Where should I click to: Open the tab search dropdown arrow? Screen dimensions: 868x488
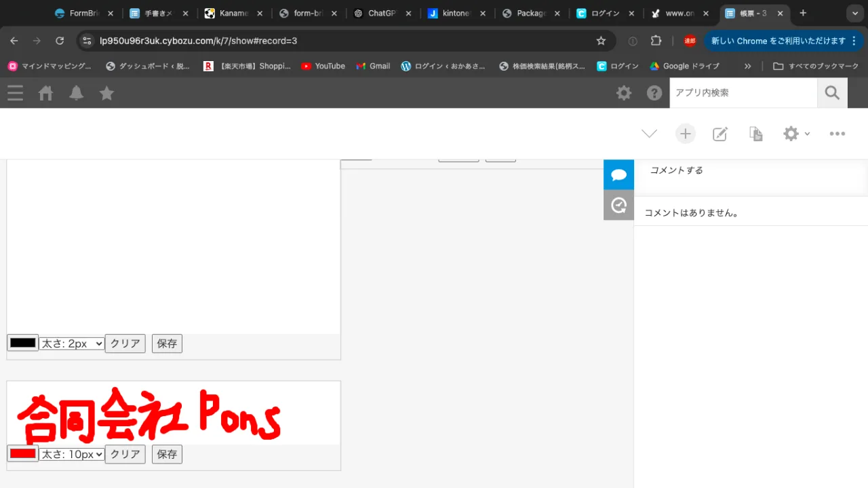[854, 14]
